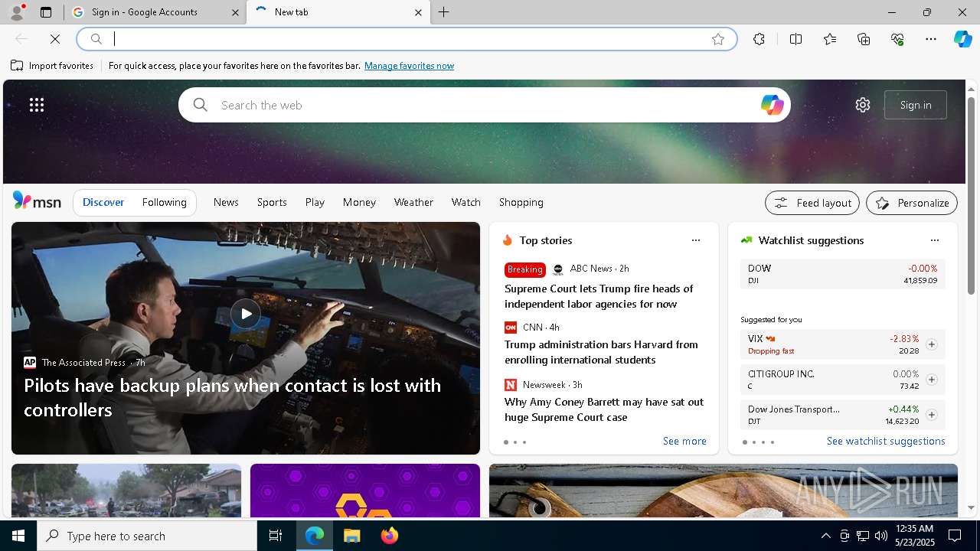980x551 pixels.
Task: Open the Money section
Action: click(x=359, y=202)
